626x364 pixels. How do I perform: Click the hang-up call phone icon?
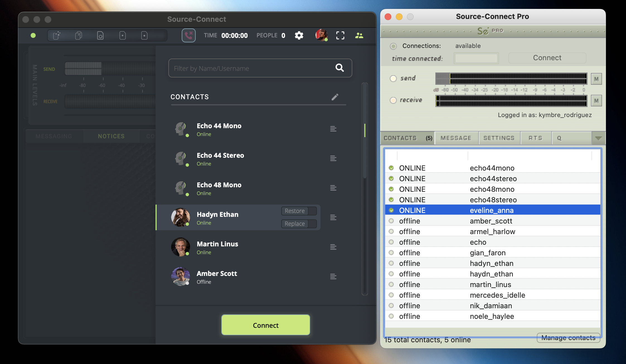click(189, 35)
